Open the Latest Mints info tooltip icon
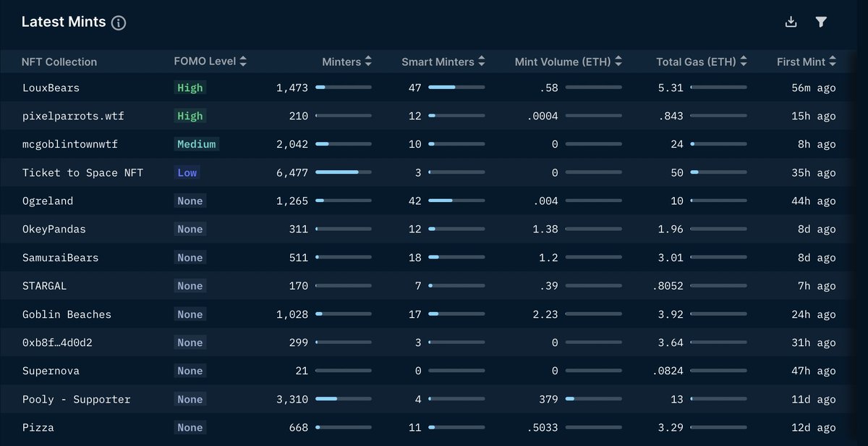The width and height of the screenshot is (868, 446). pyautogui.click(x=118, y=22)
